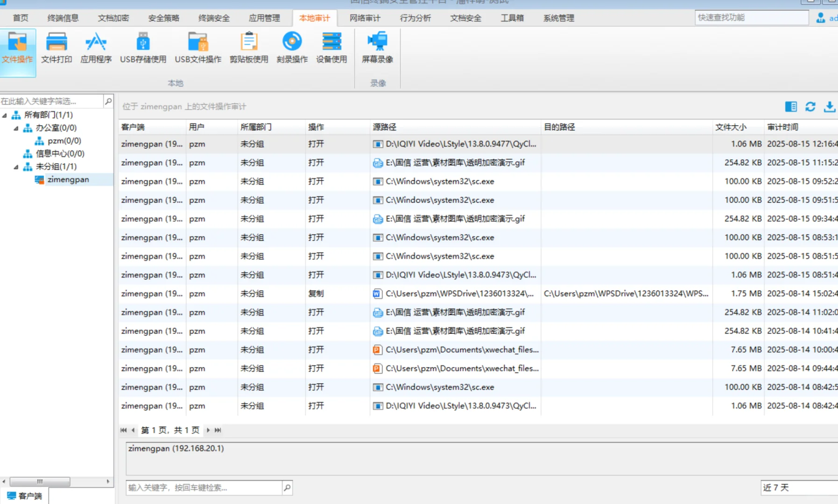838x504 pixels.
Task: Click the tree filter search magnifier
Action: tap(108, 101)
